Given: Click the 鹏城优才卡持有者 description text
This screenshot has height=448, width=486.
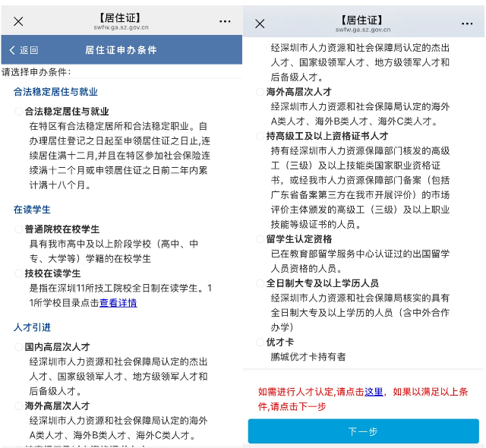Looking at the screenshot, I should (x=308, y=357).
